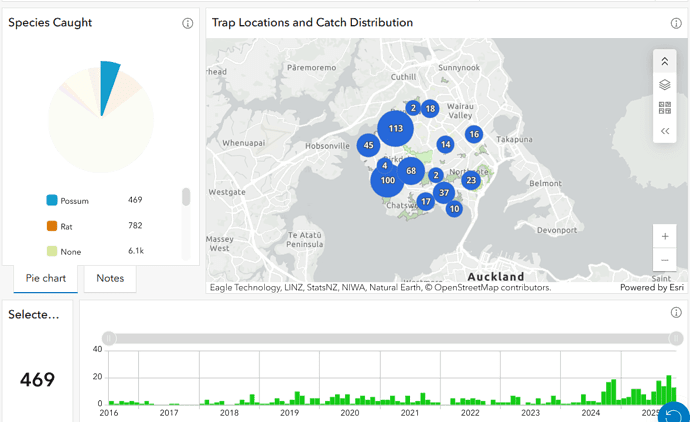Open the map panel info icon
This screenshot has width=690, height=422.
click(675, 23)
